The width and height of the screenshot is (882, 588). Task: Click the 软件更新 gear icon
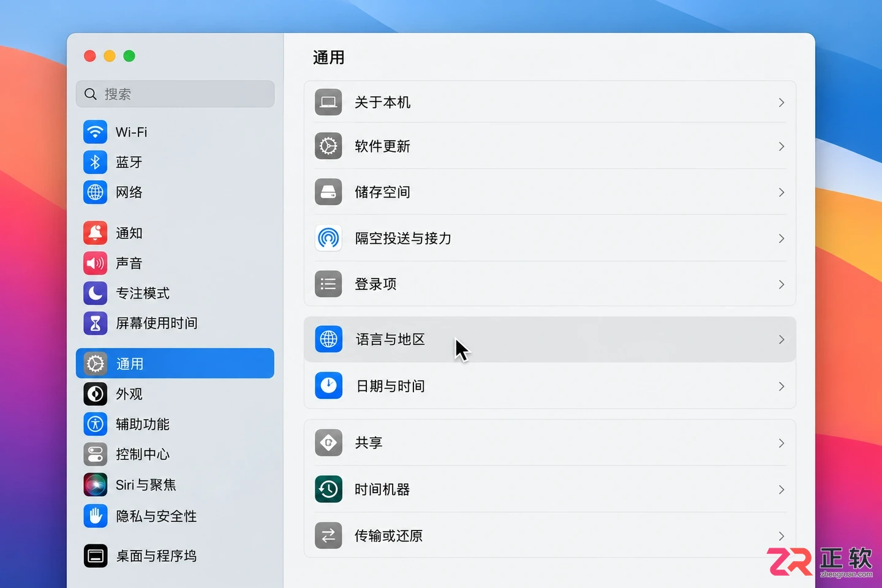(328, 146)
